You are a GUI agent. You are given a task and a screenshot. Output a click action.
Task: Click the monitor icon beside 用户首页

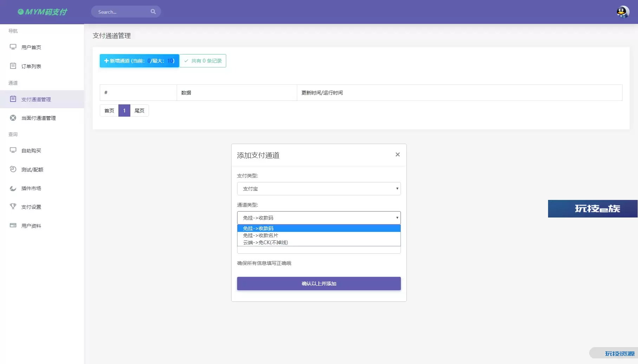[13, 47]
